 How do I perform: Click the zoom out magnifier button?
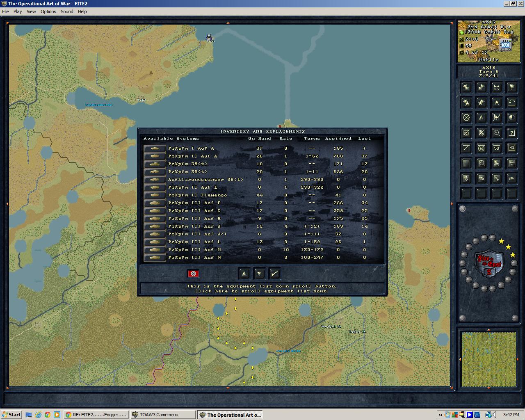496,133
